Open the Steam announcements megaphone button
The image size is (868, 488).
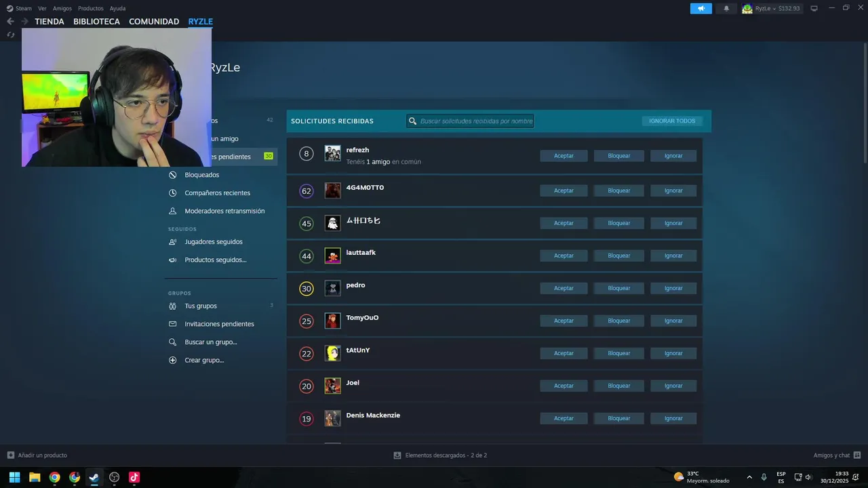coord(701,8)
